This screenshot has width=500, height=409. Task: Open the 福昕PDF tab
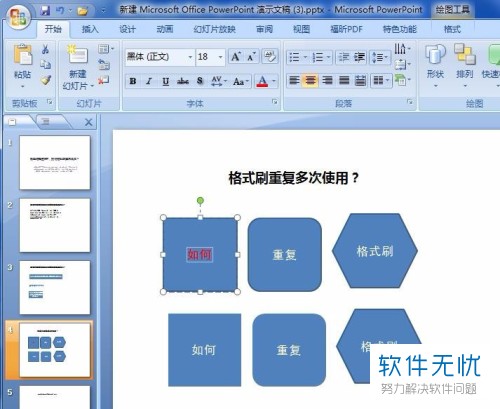pos(346,29)
